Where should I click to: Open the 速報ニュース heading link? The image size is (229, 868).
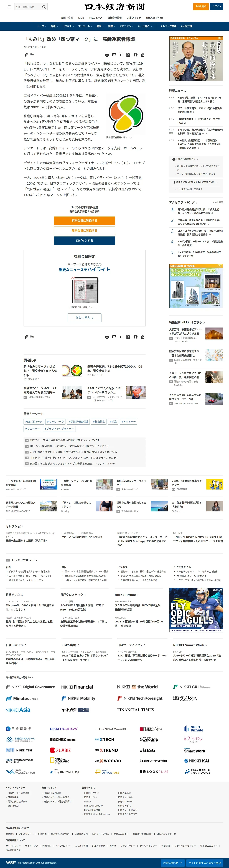point(179,91)
